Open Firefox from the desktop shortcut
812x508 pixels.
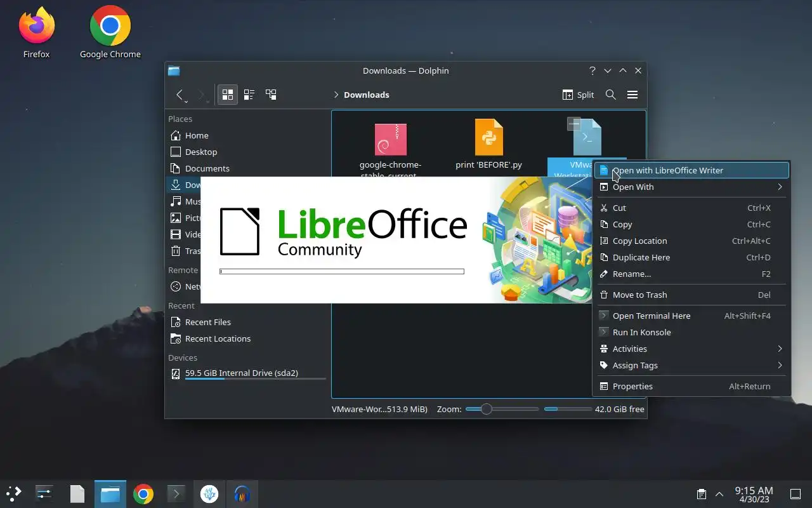[36, 33]
